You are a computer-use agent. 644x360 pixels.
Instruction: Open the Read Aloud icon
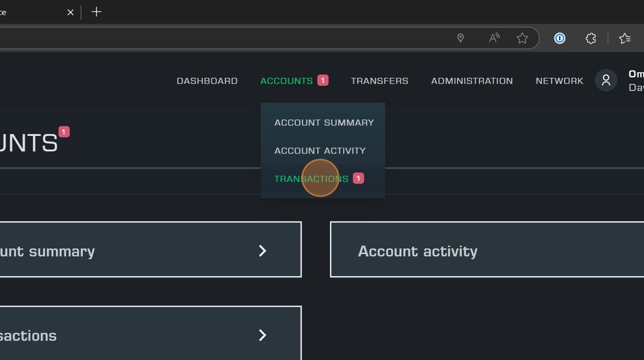click(494, 38)
